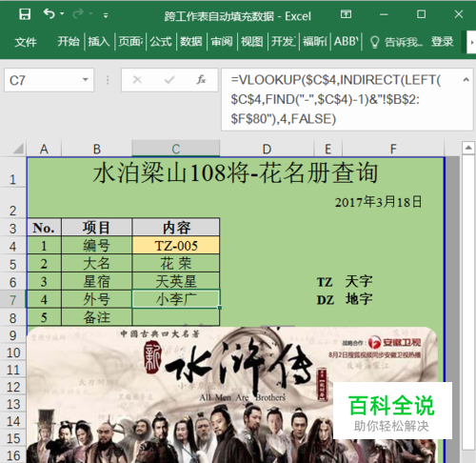This screenshot has height=463, width=476.
Task: Open the 福昕 ribbon tab
Action: [x=314, y=41]
